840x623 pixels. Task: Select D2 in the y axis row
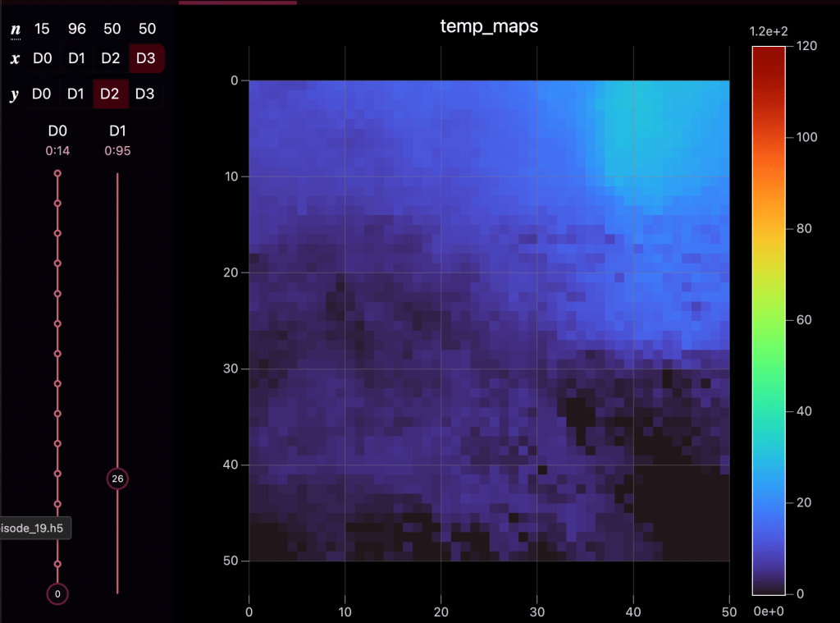point(111,94)
